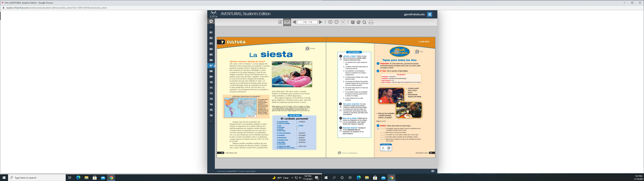Viewport: 644px width, 181px height.
Task: Jump to chapter 12 in sidebar
Action: [211, 93]
